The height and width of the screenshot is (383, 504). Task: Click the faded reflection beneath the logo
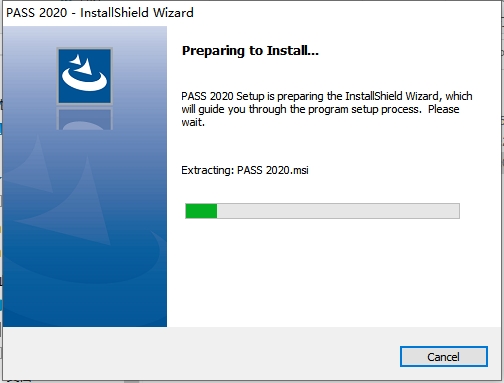85,119
